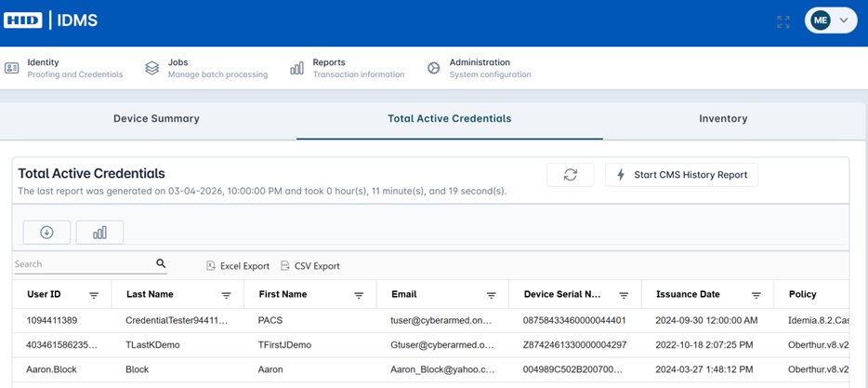Viewport: 868px width, 388px height.
Task: Click serial Z8742461330000004297 cell
Action: click(574, 345)
